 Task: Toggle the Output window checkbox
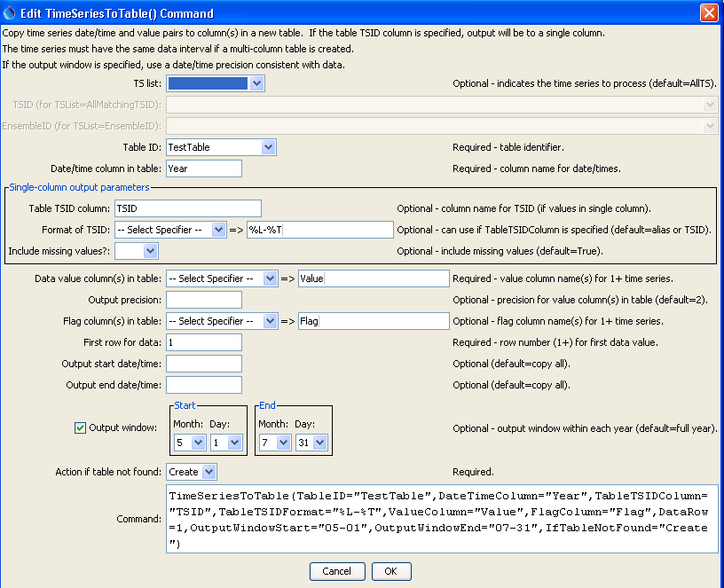click(81, 427)
